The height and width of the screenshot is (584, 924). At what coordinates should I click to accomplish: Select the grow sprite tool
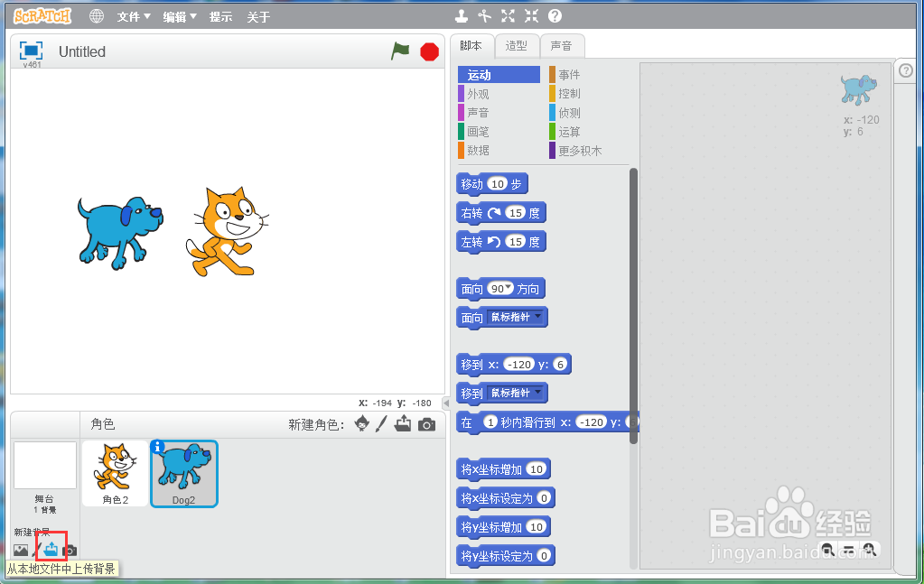click(x=508, y=16)
